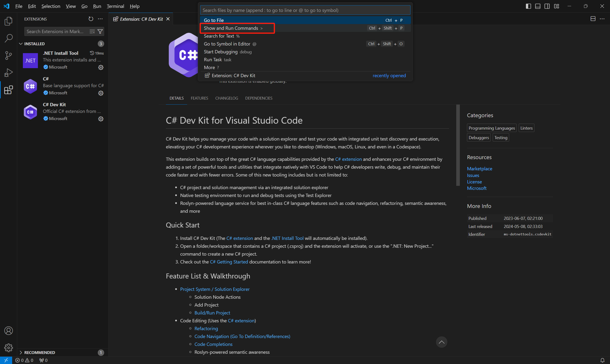
Task: Switch to the FEATURES tab
Action: click(200, 98)
